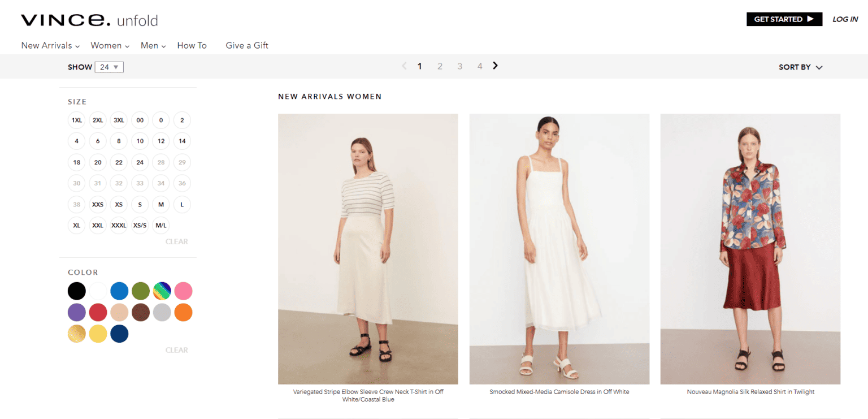The width and height of the screenshot is (868, 419).
Task: Open the Give a Gift page
Action: (x=247, y=45)
